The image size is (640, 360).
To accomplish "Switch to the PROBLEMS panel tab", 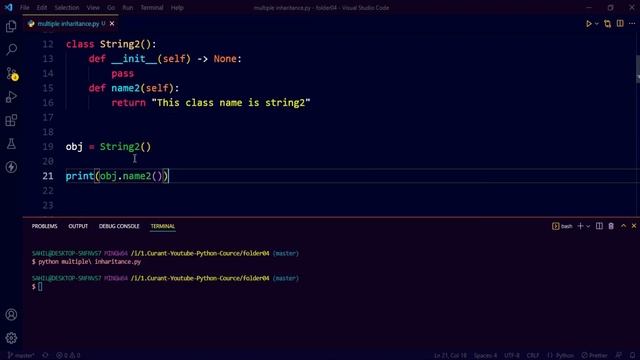I will pyautogui.click(x=44, y=226).
